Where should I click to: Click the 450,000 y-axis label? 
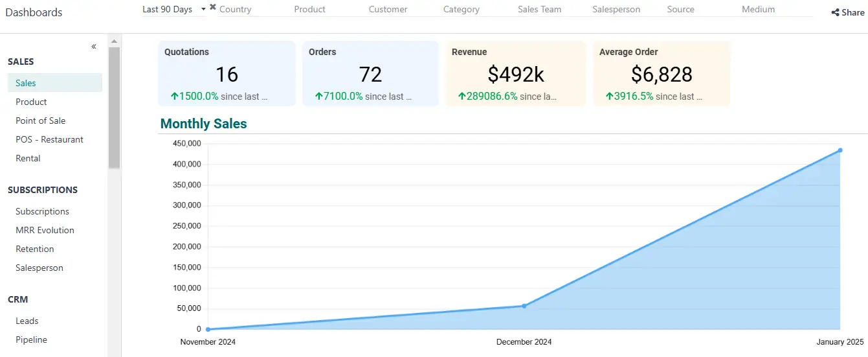point(187,144)
